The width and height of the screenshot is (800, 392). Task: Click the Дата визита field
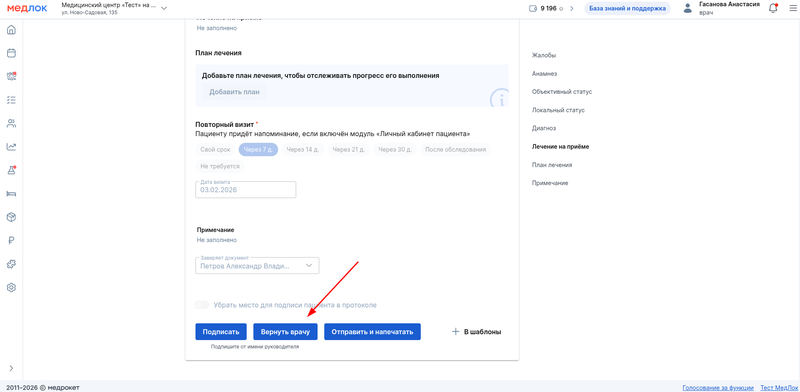[245, 190]
